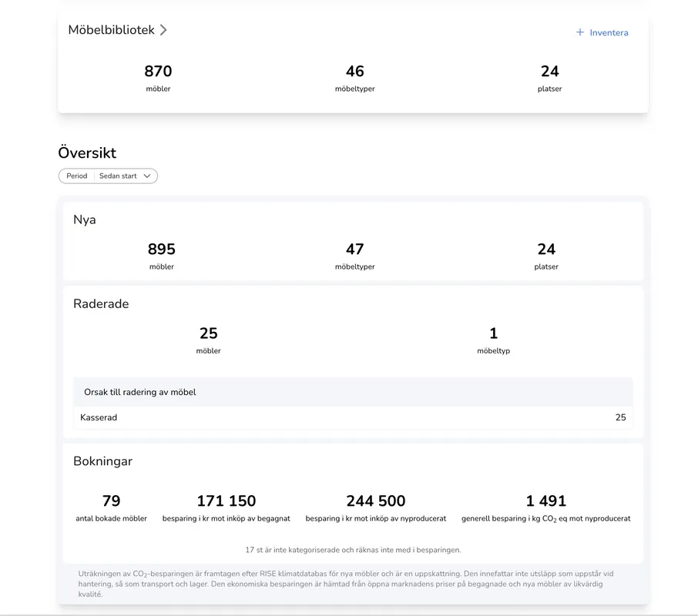Click the Bokningar section heading
The height and width of the screenshot is (616, 698).
coord(103,460)
